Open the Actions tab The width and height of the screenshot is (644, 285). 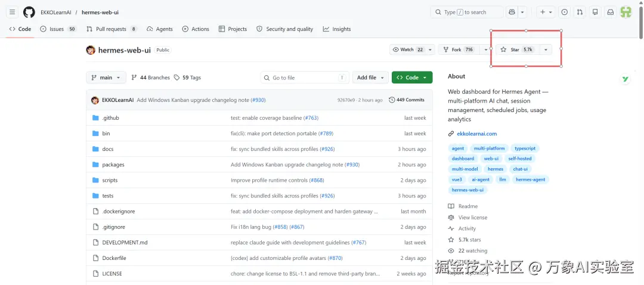196,29
